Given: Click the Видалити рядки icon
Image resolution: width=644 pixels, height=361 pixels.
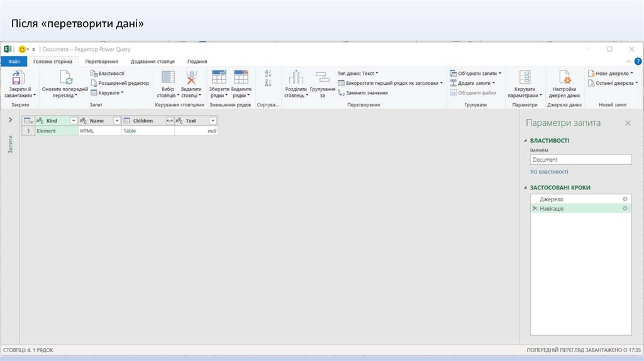Looking at the screenshot, I should pyautogui.click(x=241, y=77).
